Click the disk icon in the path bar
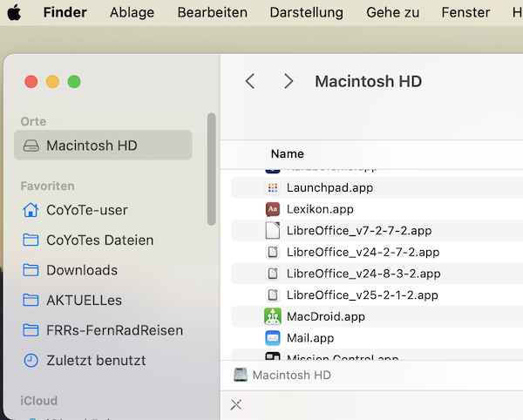Viewport: 523px width, 420px height. click(241, 375)
